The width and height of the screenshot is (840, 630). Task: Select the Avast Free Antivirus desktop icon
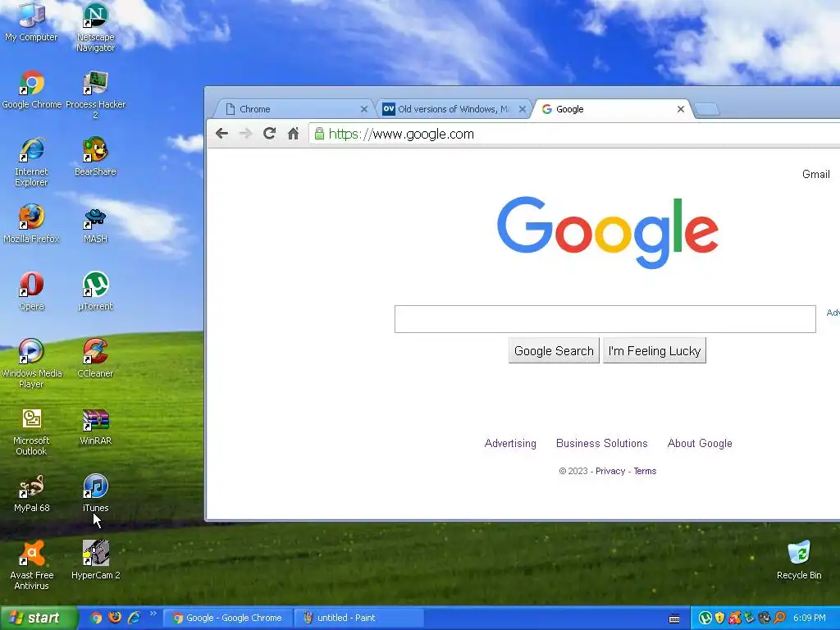point(31,565)
